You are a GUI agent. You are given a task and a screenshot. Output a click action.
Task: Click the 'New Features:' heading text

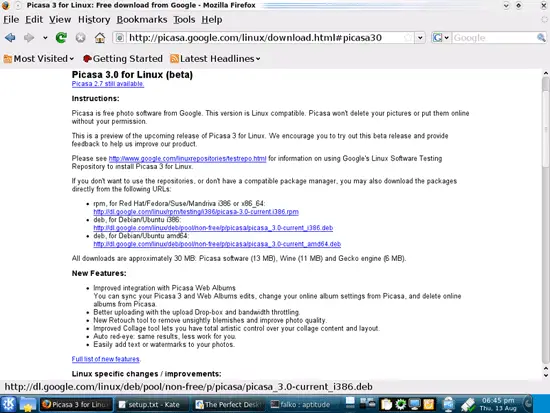(x=99, y=273)
